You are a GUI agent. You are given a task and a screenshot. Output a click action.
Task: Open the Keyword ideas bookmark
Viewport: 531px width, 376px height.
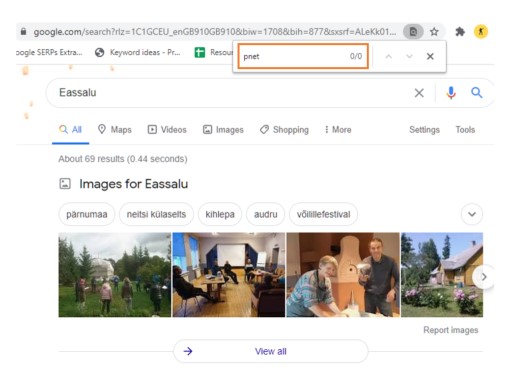coord(137,53)
